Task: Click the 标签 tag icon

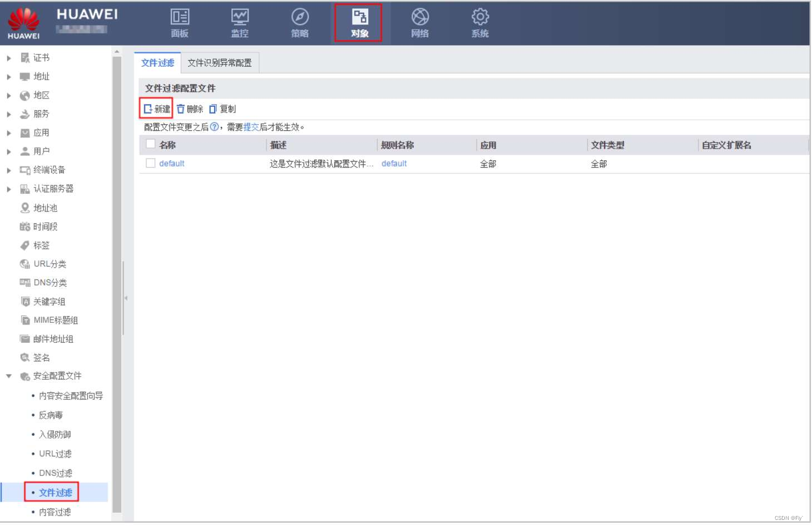Action: tap(25, 245)
